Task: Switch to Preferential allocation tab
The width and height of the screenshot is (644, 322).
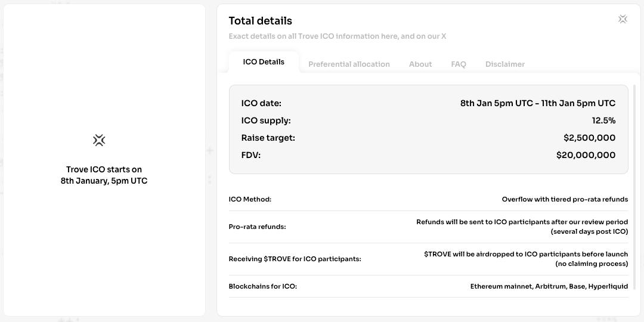Action: [x=349, y=64]
